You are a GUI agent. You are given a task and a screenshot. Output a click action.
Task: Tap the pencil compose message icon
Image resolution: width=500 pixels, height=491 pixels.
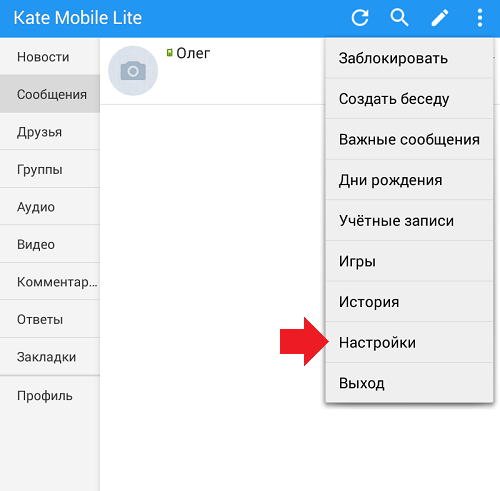pyautogui.click(x=440, y=18)
